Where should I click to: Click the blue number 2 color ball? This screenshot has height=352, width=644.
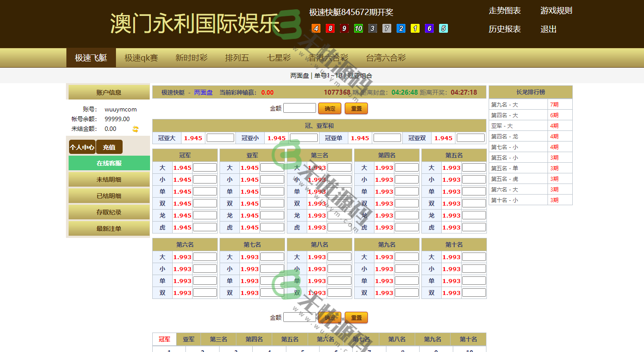click(401, 28)
